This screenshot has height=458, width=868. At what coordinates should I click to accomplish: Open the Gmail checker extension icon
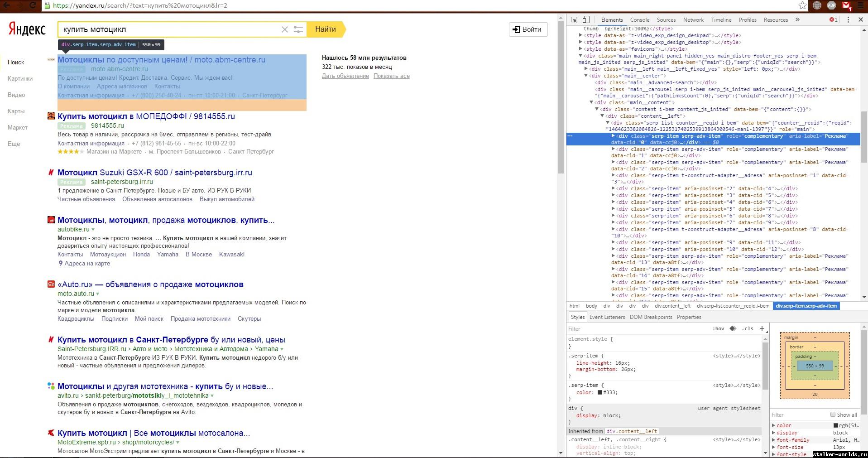pyautogui.click(x=847, y=5)
